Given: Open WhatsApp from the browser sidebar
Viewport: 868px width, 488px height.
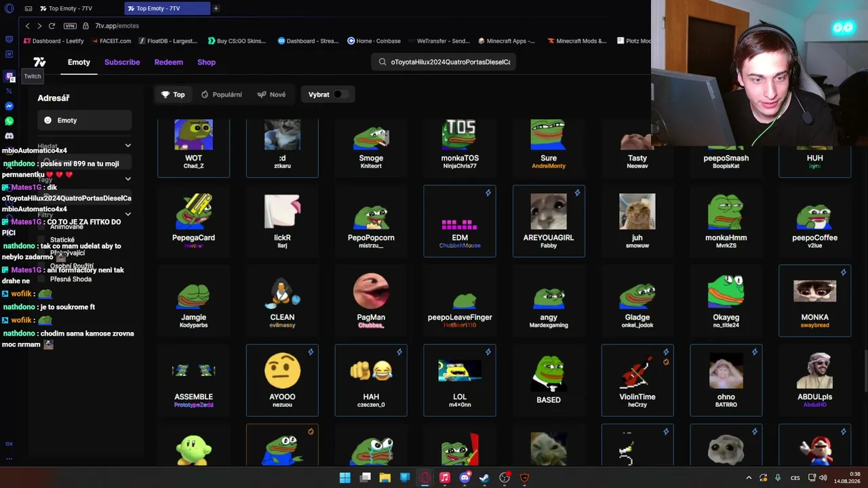Looking at the screenshot, I should click(9, 121).
